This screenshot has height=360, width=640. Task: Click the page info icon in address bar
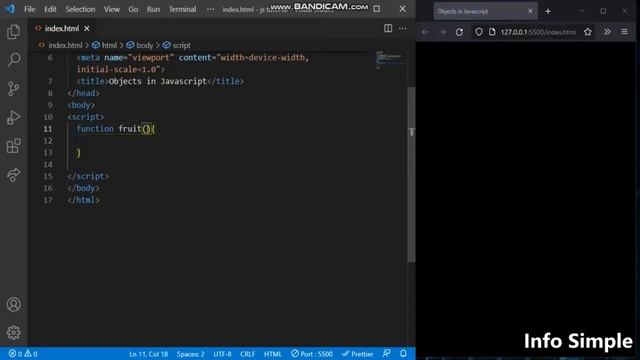[x=492, y=32]
